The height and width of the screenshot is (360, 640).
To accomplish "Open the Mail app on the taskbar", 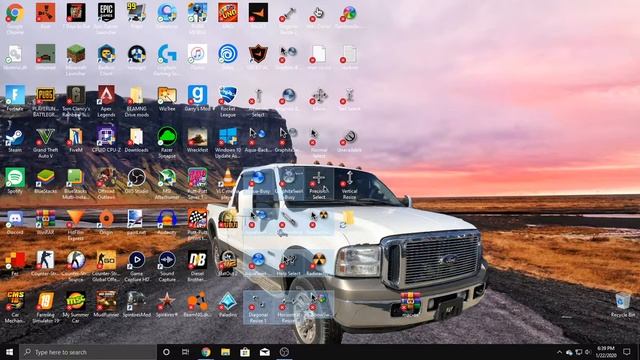I will tap(264, 352).
